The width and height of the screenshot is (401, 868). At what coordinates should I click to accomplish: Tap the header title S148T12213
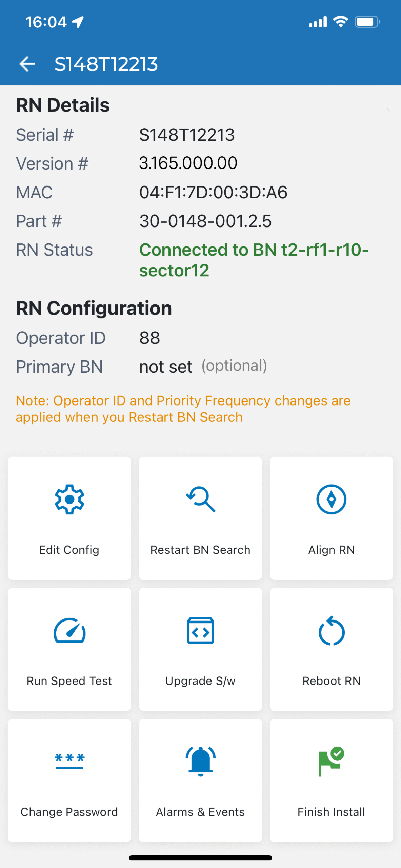[106, 64]
